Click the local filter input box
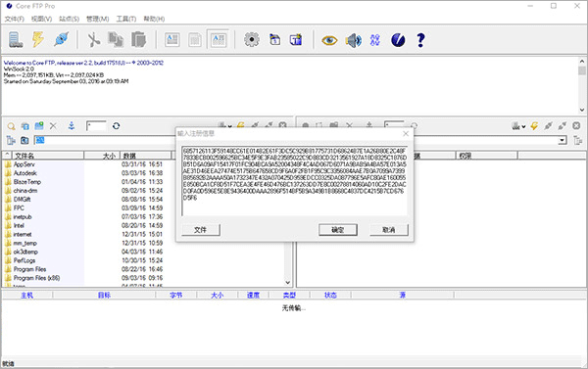 tap(96, 126)
